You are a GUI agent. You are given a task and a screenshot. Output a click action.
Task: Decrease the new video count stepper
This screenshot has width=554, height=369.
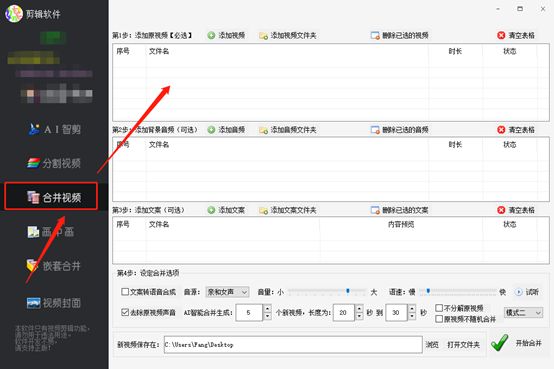tap(267, 316)
